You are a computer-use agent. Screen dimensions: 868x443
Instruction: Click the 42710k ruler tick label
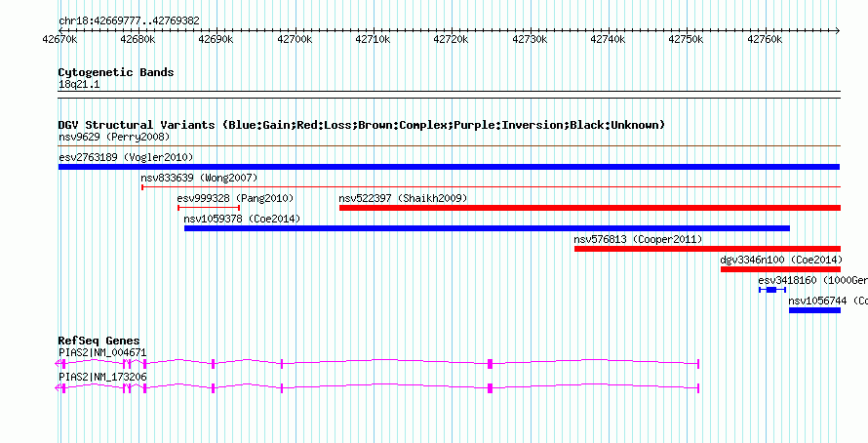[x=374, y=39]
